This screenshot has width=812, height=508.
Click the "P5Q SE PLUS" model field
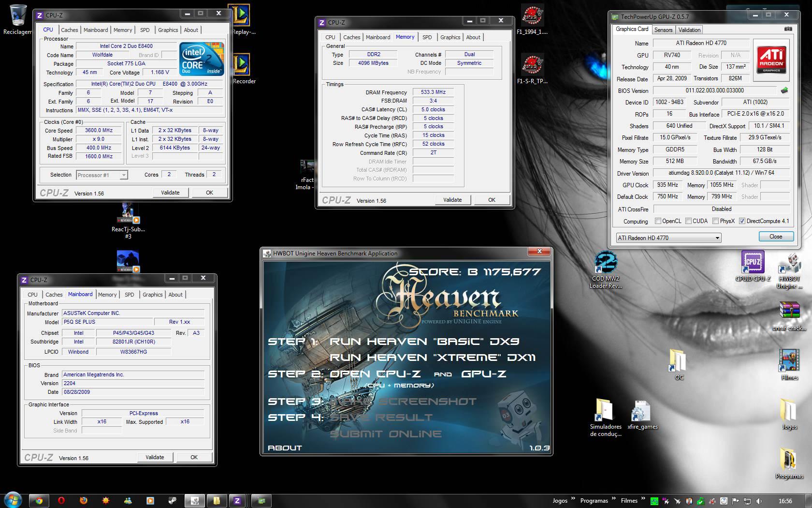click(x=106, y=322)
